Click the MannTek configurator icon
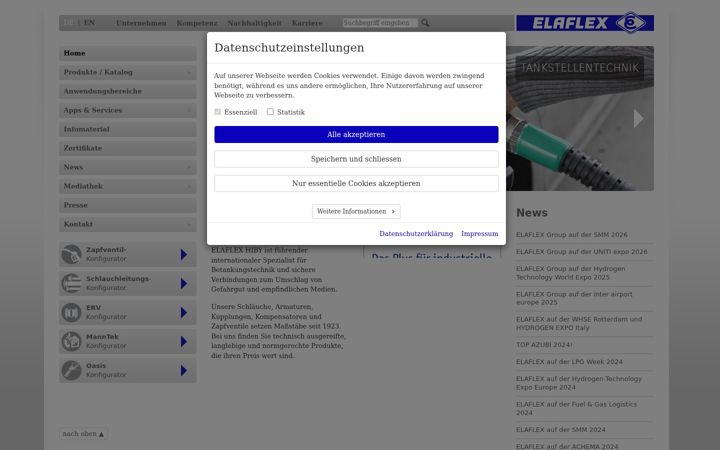 click(71, 342)
